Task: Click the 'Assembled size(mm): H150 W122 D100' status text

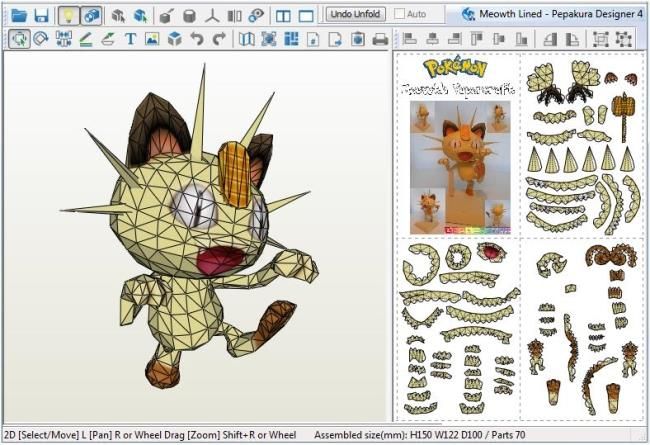Action: coord(398,435)
